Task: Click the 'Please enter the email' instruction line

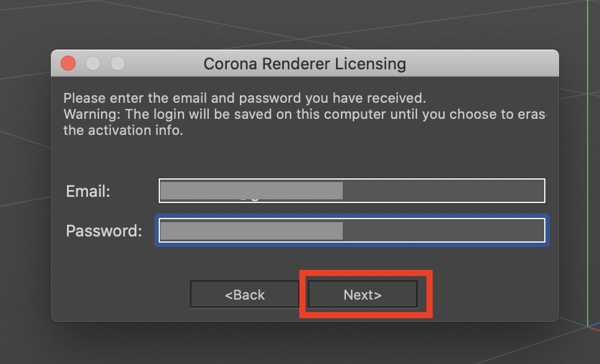Action: coord(244,98)
